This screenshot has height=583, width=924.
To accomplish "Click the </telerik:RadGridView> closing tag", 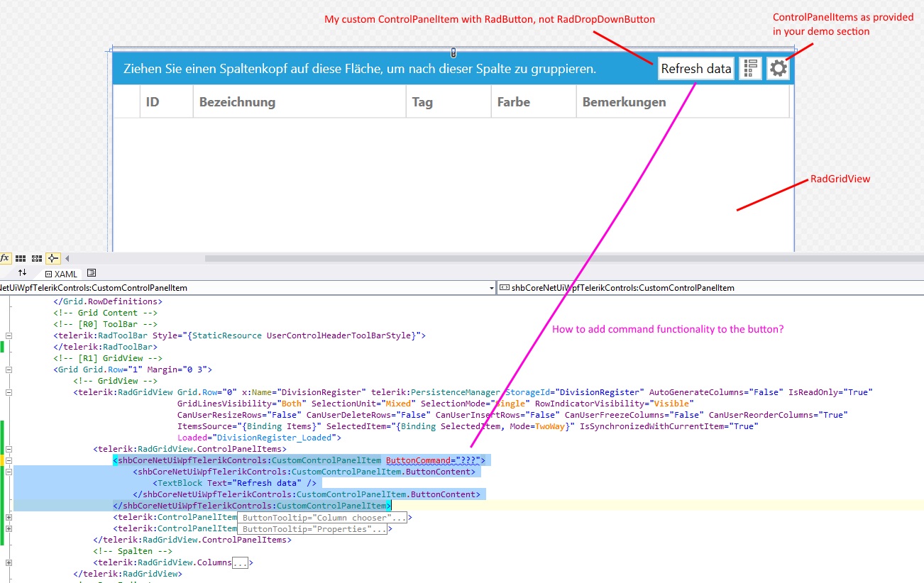I will click(128, 574).
